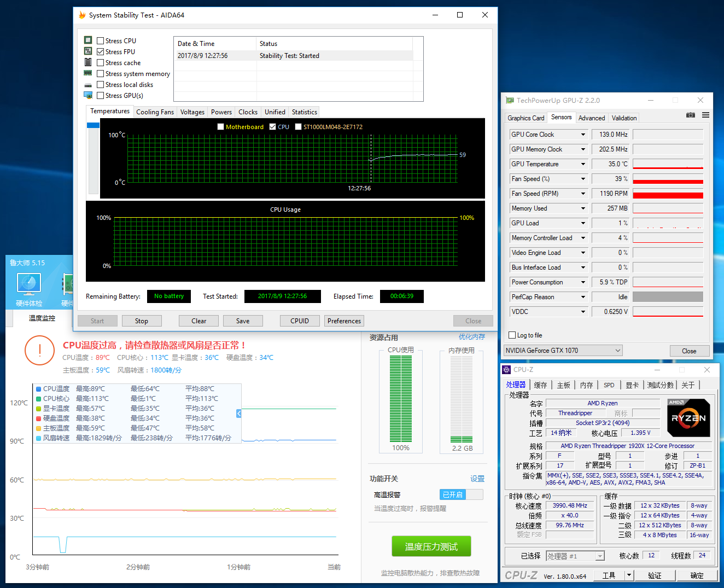Switch to Powers tab in AIDA64
Viewport: 724px width, 588px height.
click(221, 112)
